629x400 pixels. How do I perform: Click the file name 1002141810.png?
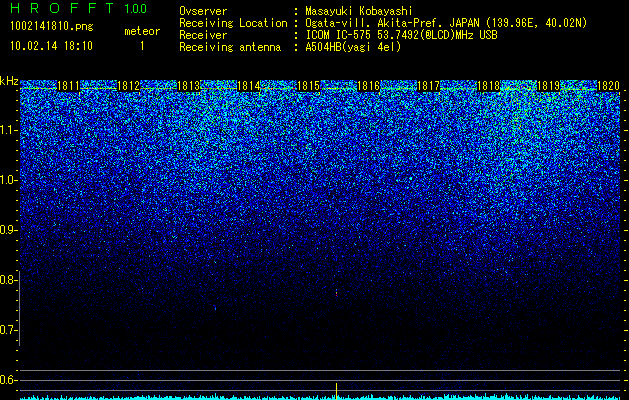pyautogui.click(x=52, y=26)
